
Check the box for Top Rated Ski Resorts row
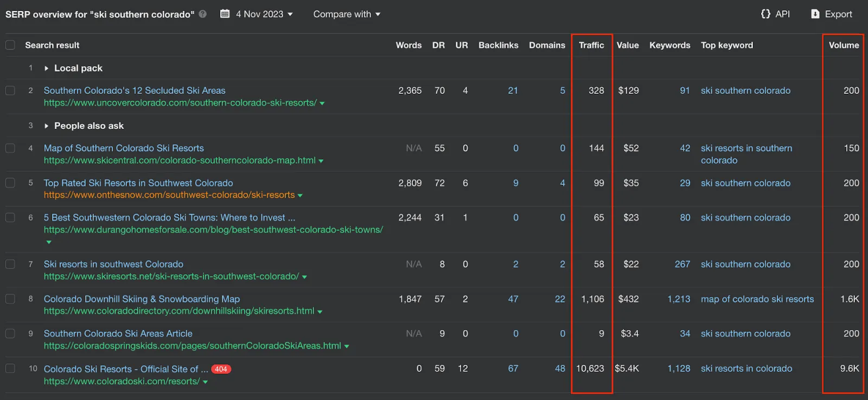click(10, 183)
